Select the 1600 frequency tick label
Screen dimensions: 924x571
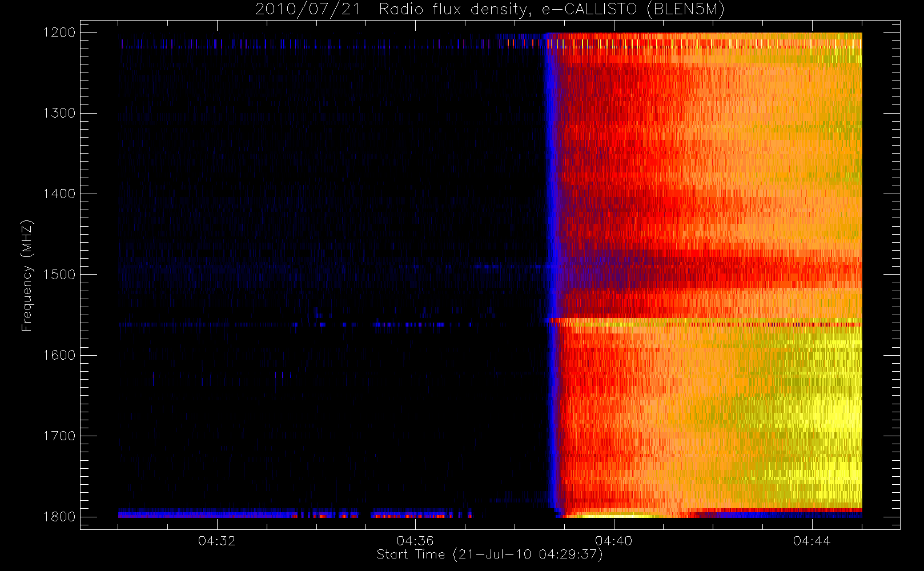(x=59, y=355)
